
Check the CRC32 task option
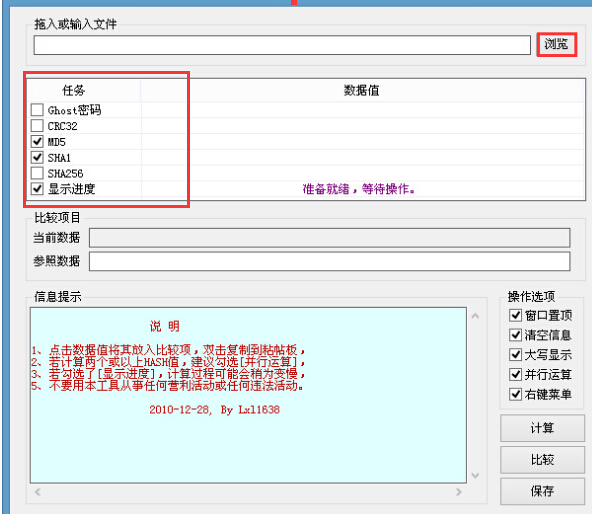(37, 126)
